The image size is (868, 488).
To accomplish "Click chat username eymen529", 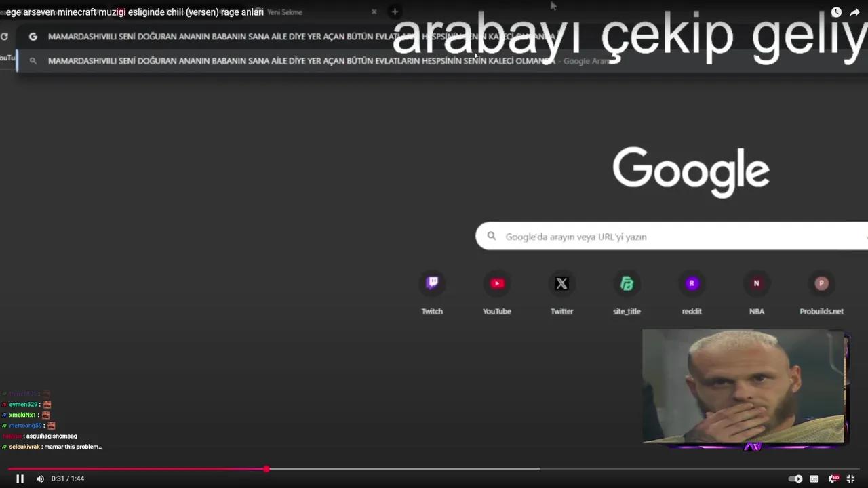I will click(23, 405).
